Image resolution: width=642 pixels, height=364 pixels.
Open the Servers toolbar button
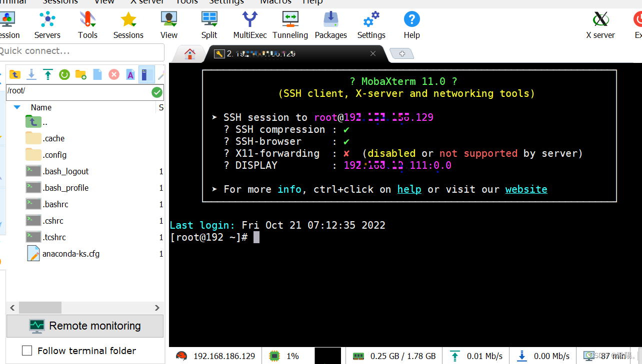(x=47, y=25)
